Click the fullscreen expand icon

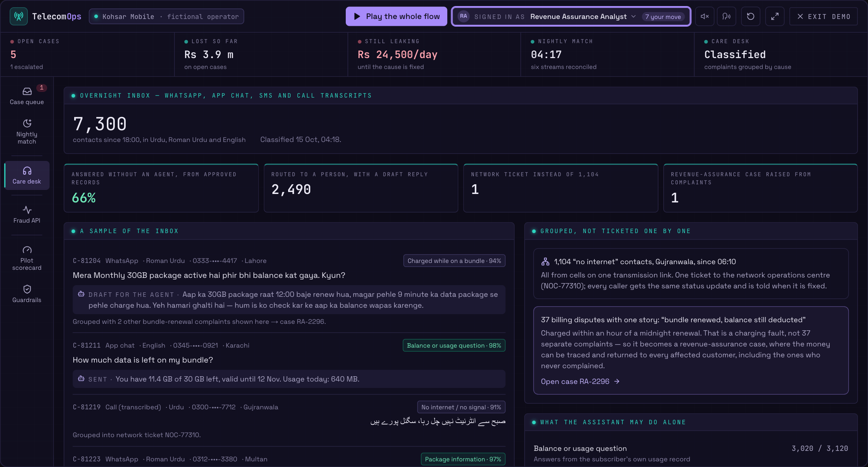(775, 17)
